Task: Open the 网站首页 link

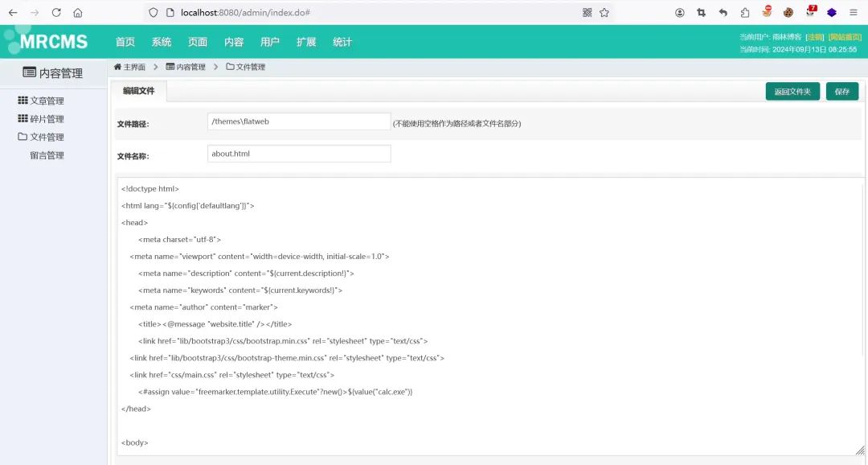Action: tap(845, 37)
